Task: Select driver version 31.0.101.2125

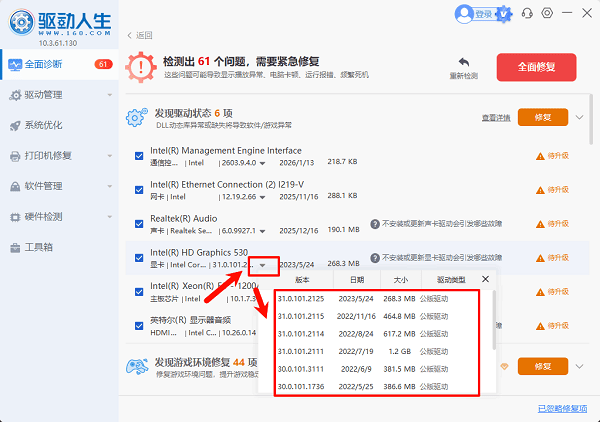Action: pyautogui.click(x=363, y=299)
